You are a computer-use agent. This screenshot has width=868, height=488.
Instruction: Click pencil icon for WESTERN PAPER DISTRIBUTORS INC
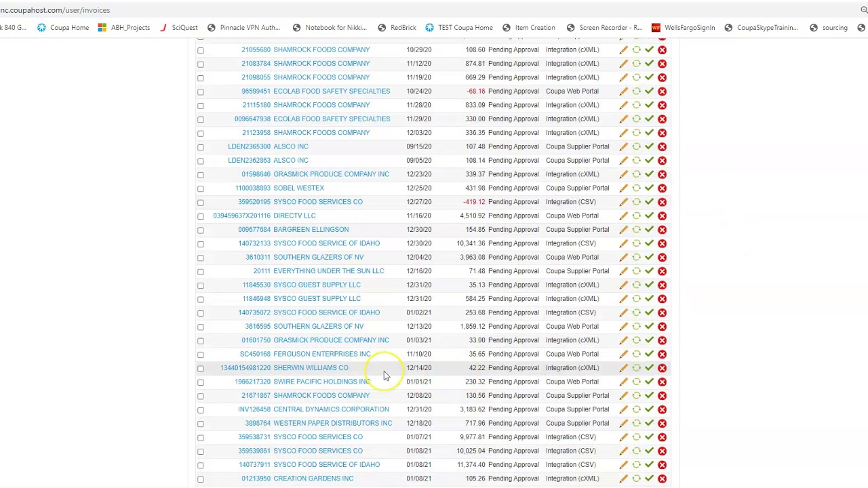[623, 423]
